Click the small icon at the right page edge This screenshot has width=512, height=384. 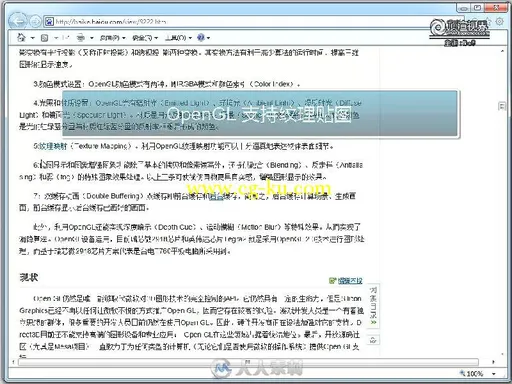(x=502, y=106)
